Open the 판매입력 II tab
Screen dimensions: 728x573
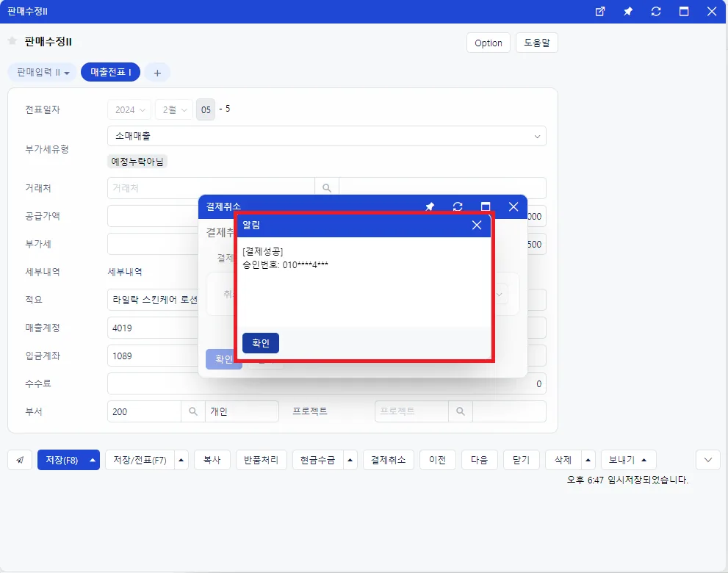tap(43, 72)
